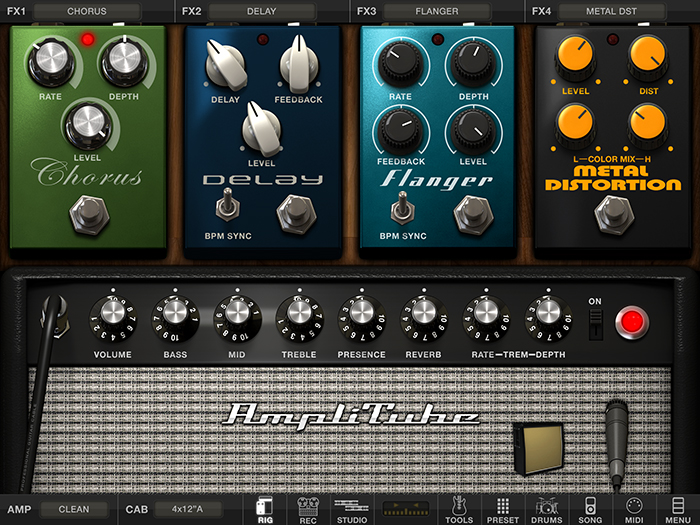This screenshot has width=700, height=525.
Task: Click the Flanger LEVEL knob
Action: tap(473, 130)
